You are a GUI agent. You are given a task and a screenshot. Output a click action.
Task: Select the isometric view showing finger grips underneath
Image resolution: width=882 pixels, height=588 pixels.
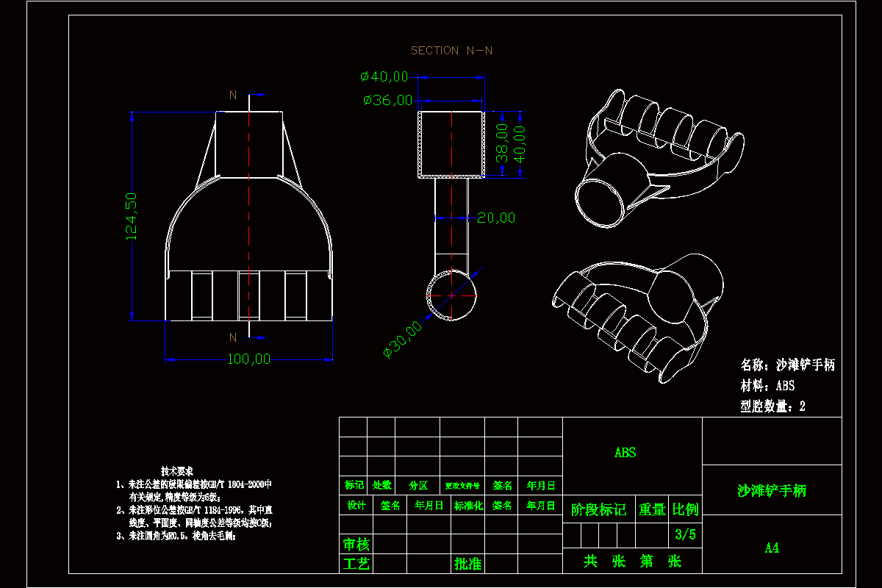click(x=638, y=319)
